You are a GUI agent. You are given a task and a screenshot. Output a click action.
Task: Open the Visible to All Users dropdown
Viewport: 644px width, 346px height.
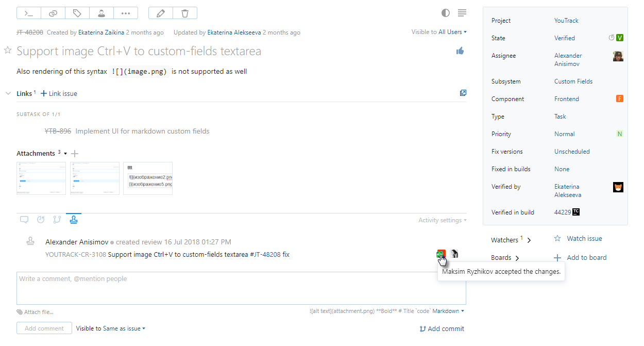[450, 31]
